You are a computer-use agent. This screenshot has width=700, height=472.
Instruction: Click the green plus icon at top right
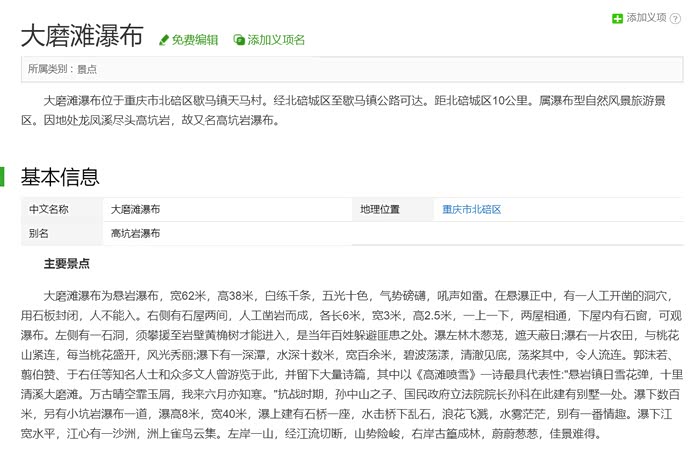(x=617, y=17)
